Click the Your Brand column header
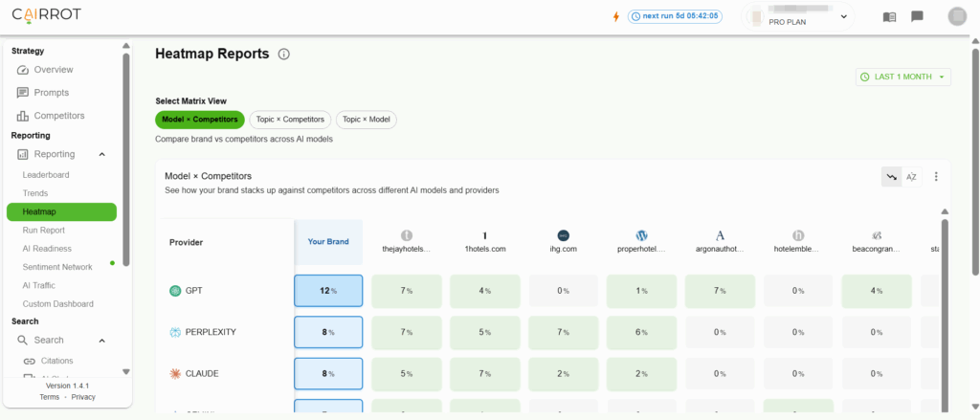This screenshot has height=420, width=980. 329,242
